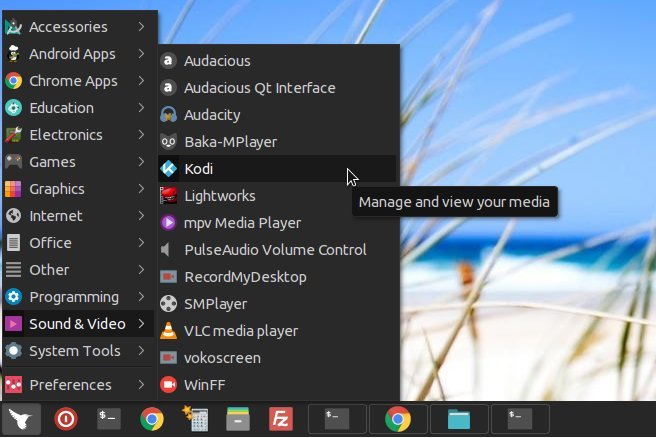The width and height of the screenshot is (656, 438).
Task: Switch to blue folder window in taskbar
Action: point(459,419)
